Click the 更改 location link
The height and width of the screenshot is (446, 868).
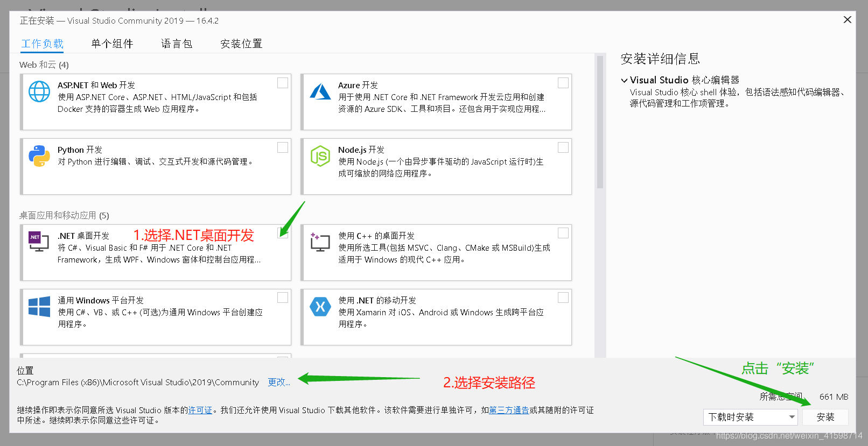[x=279, y=382]
